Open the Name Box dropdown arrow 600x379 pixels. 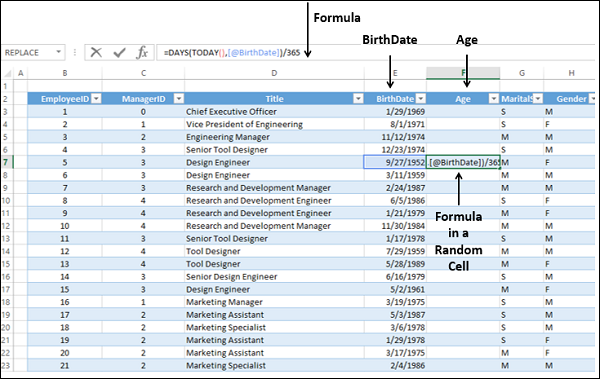59,52
